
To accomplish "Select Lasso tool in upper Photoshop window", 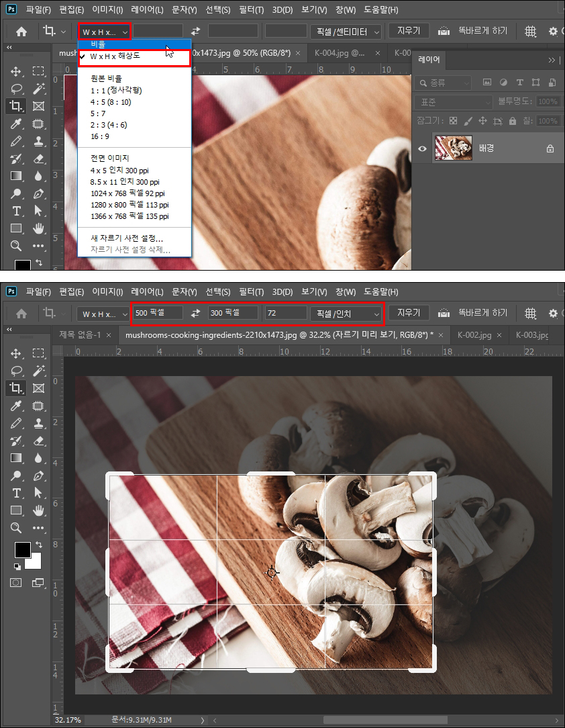I will click(x=16, y=88).
